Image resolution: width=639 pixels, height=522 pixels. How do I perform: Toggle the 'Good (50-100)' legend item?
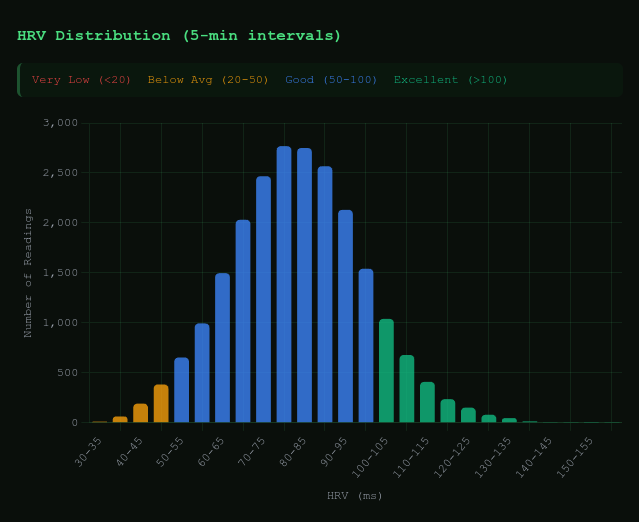[331, 80]
